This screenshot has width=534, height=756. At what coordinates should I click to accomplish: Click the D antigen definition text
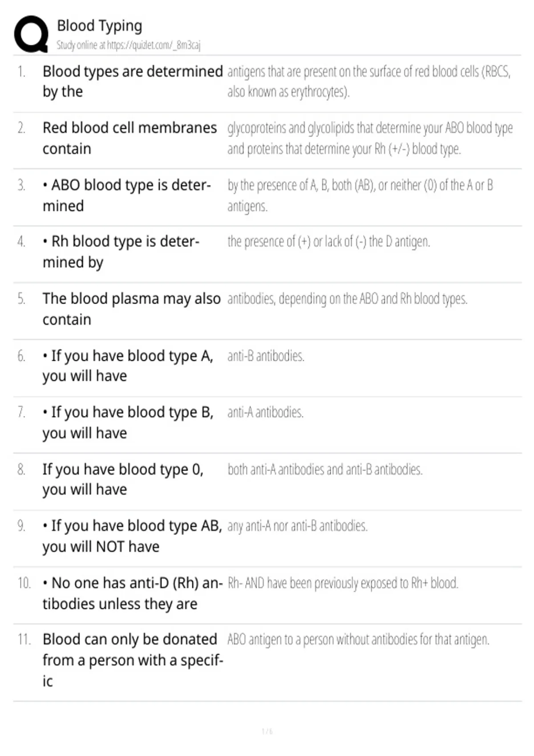pos(329,241)
